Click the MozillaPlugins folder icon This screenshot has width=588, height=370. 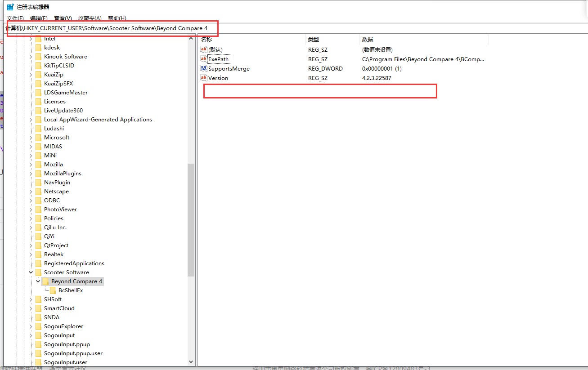(38, 174)
